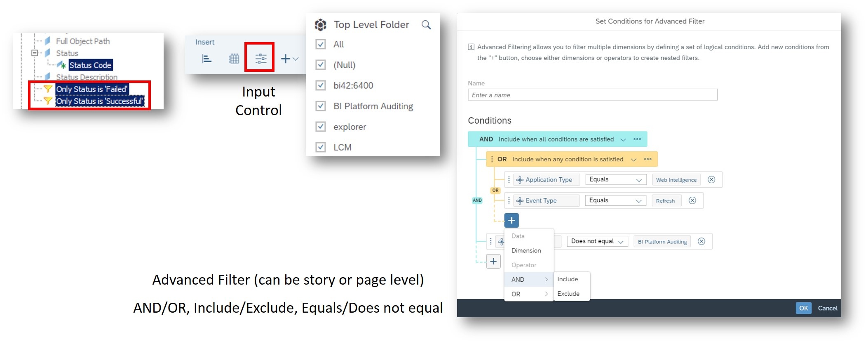Click the Name input field

tap(592, 95)
